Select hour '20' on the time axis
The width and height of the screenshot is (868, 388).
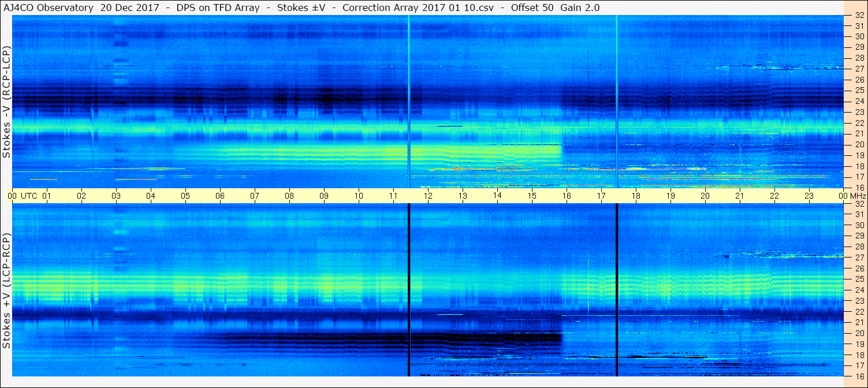point(705,196)
